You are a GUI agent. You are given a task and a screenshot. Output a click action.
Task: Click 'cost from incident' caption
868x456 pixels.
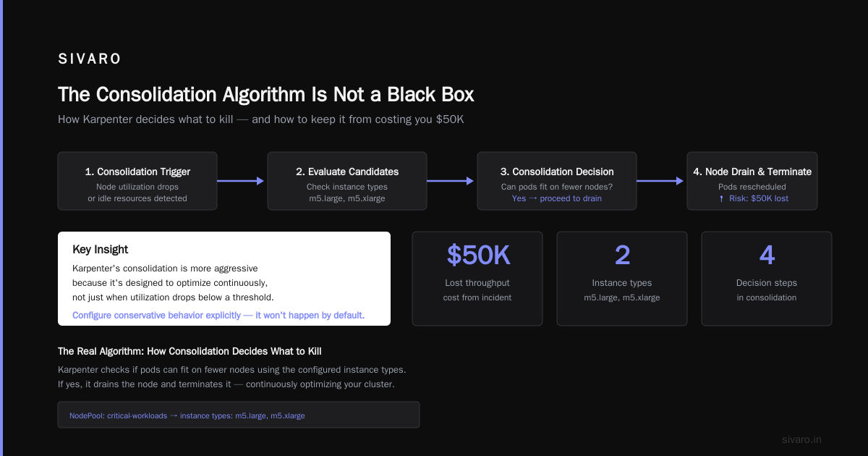coord(477,297)
